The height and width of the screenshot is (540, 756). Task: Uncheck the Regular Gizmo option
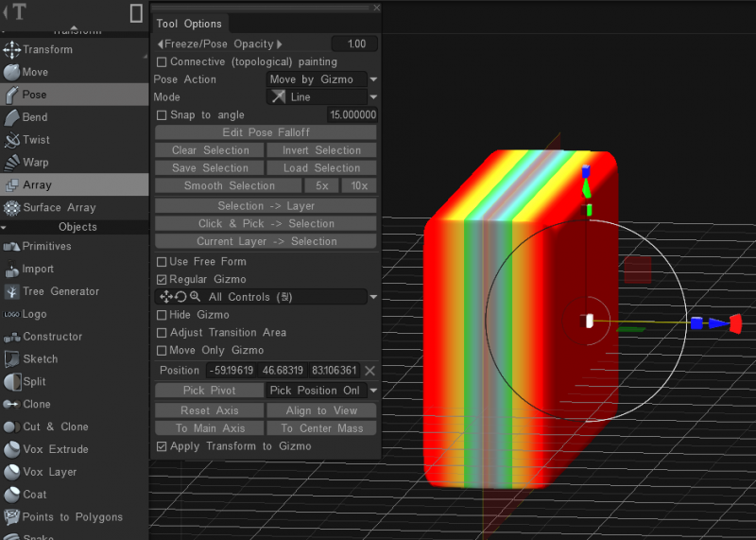[x=162, y=280]
